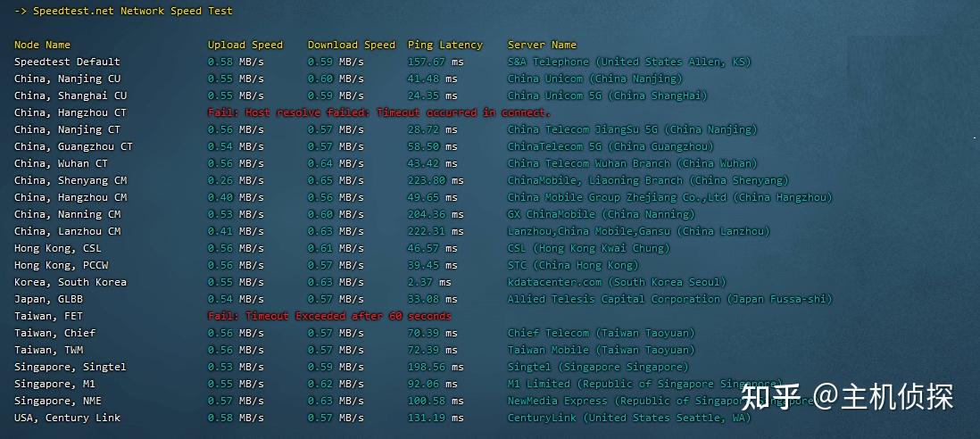Click the 'China, Lanzhou CM' node name
The height and width of the screenshot is (439, 980).
pyautogui.click(x=67, y=230)
